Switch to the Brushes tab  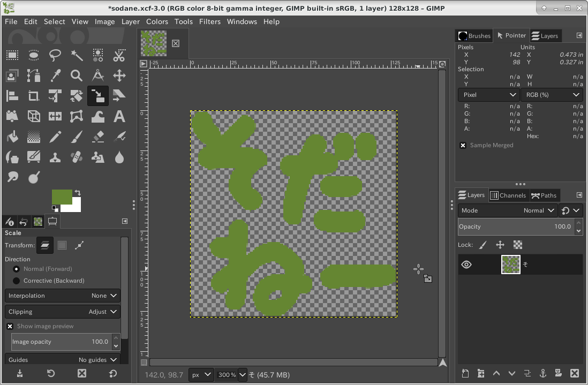(474, 36)
